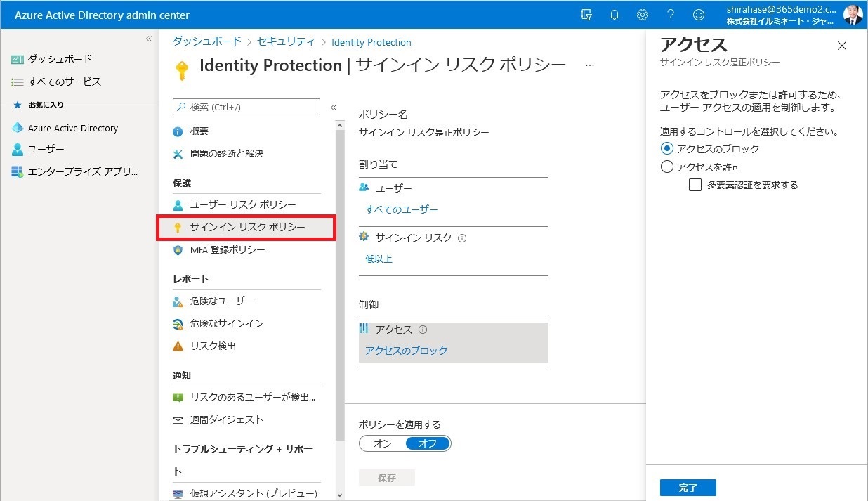The height and width of the screenshot is (501, 868).
Task: Click the Azure Active Directory diamond icon
Action: pos(18,128)
